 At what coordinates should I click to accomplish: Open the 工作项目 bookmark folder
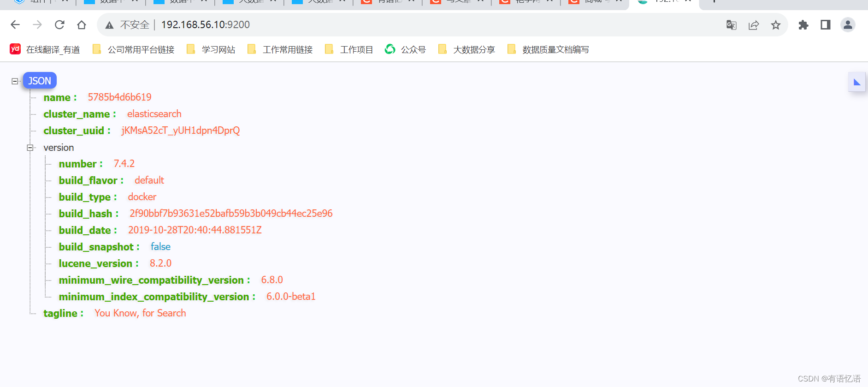pyautogui.click(x=349, y=49)
